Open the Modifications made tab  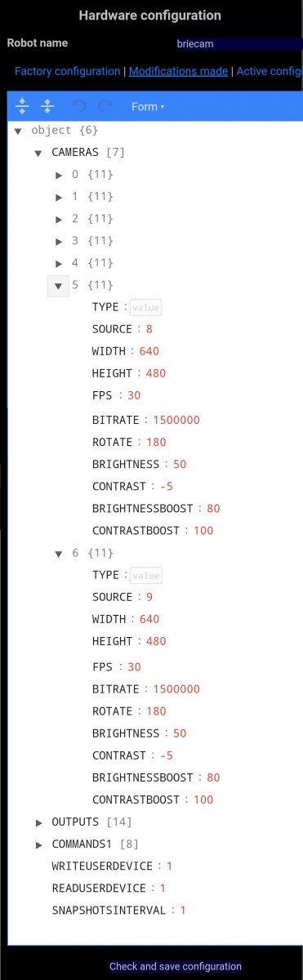pyautogui.click(x=178, y=72)
